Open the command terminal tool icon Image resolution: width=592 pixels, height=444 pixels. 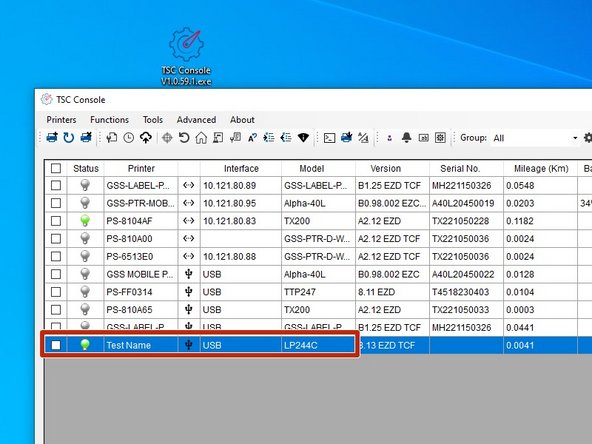tap(329, 138)
